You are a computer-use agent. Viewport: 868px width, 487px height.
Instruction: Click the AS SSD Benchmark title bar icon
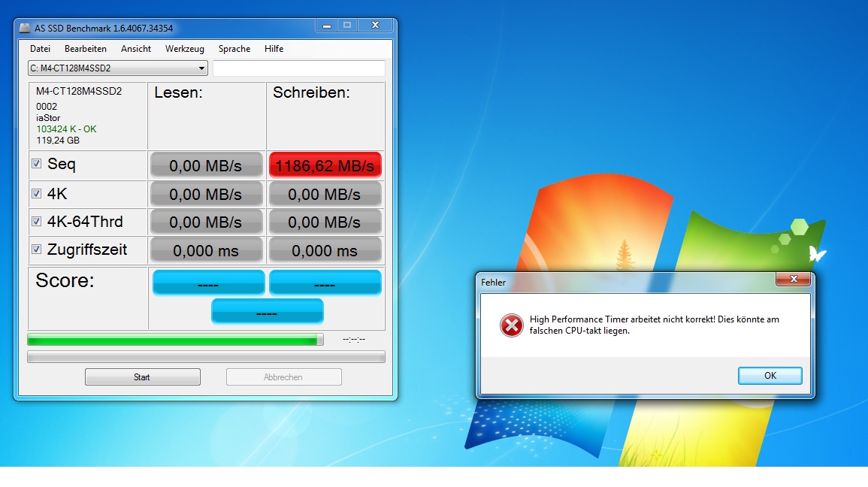click(x=25, y=28)
